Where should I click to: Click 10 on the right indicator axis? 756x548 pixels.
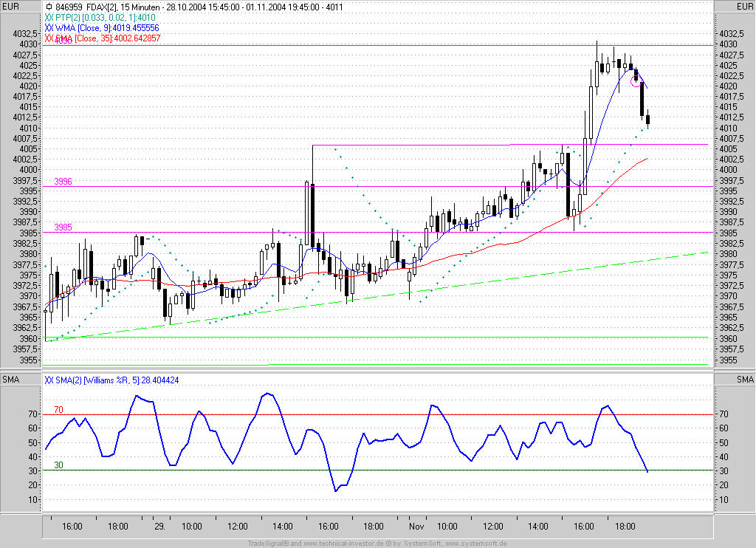[724, 500]
